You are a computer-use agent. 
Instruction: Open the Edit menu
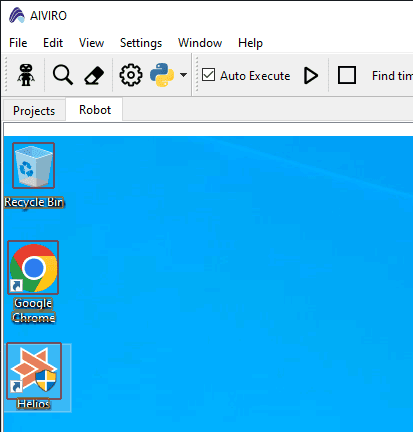pyautogui.click(x=53, y=43)
